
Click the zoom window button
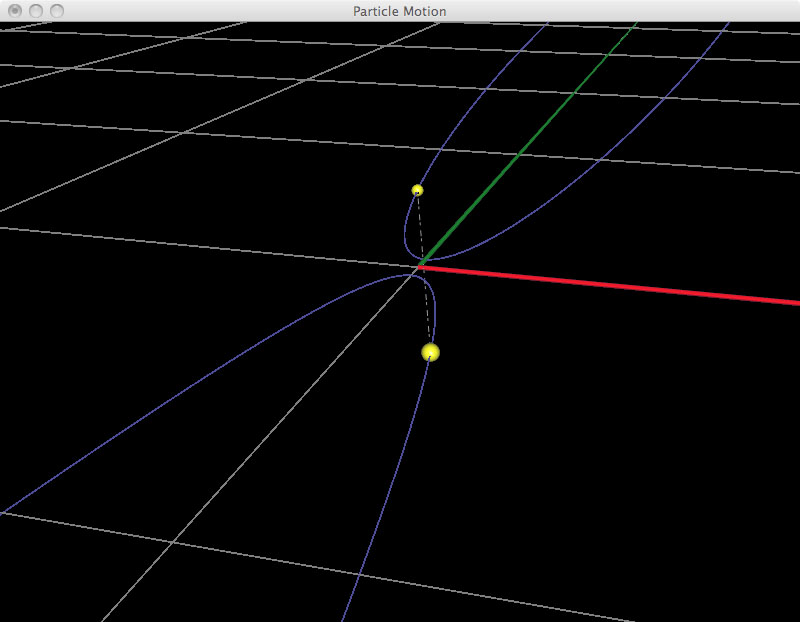pyautogui.click(x=57, y=11)
